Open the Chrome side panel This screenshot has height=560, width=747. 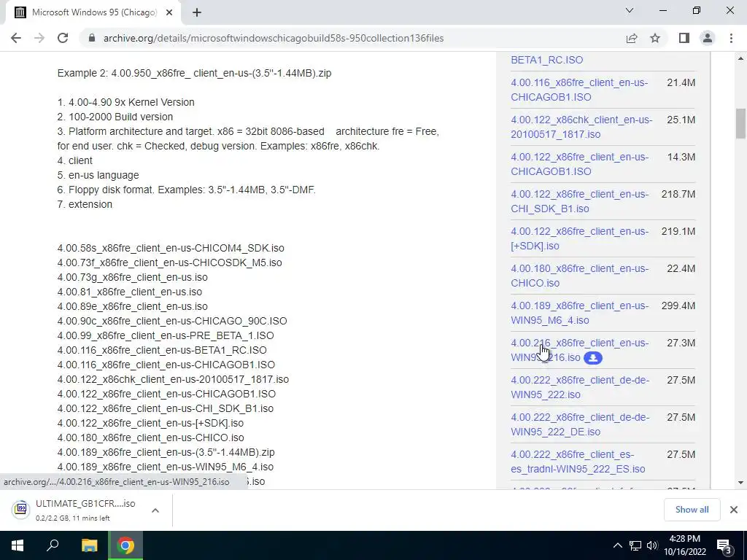pyautogui.click(x=684, y=38)
